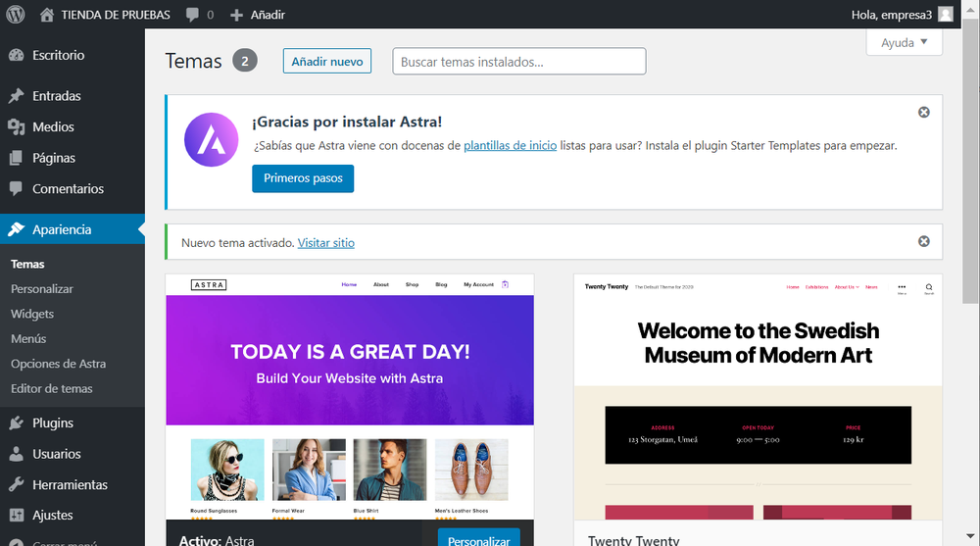Click the Plugins plug icon
Image resolution: width=980 pixels, height=546 pixels.
[17, 422]
